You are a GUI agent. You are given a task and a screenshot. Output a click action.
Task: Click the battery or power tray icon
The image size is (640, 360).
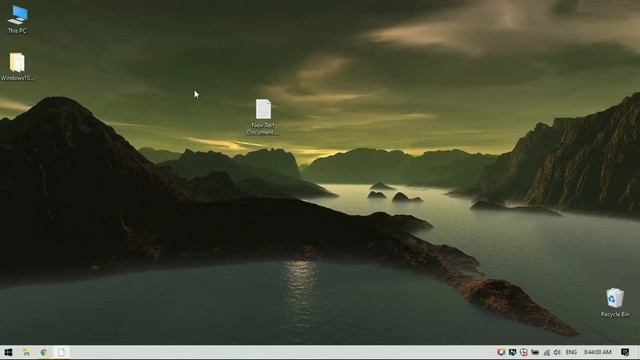click(x=535, y=352)
